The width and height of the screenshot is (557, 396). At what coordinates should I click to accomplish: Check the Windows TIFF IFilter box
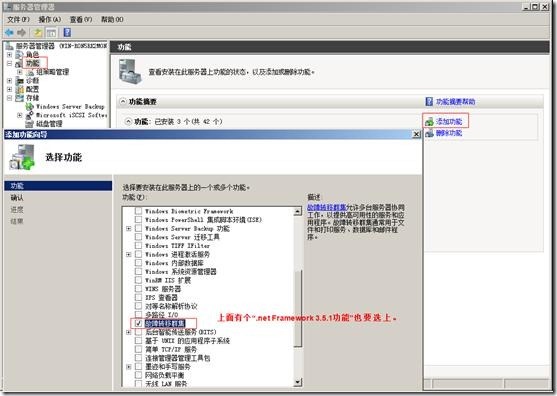click(138, 246)
